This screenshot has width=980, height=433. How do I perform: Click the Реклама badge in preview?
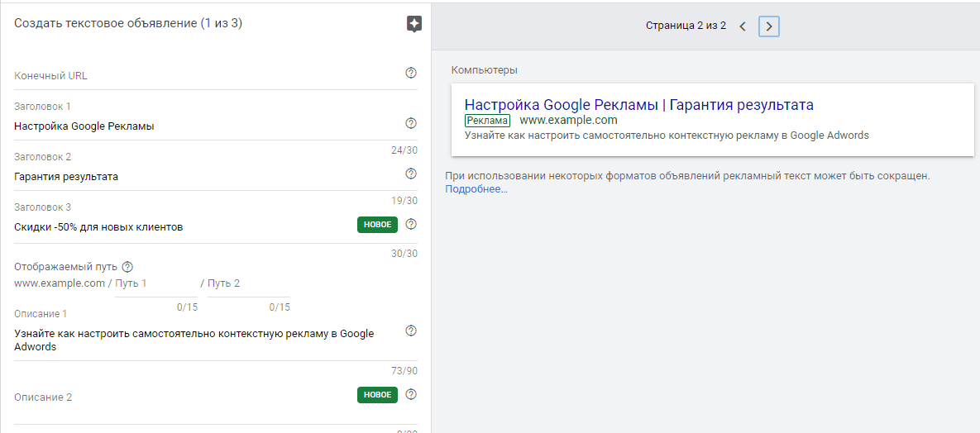487,121
